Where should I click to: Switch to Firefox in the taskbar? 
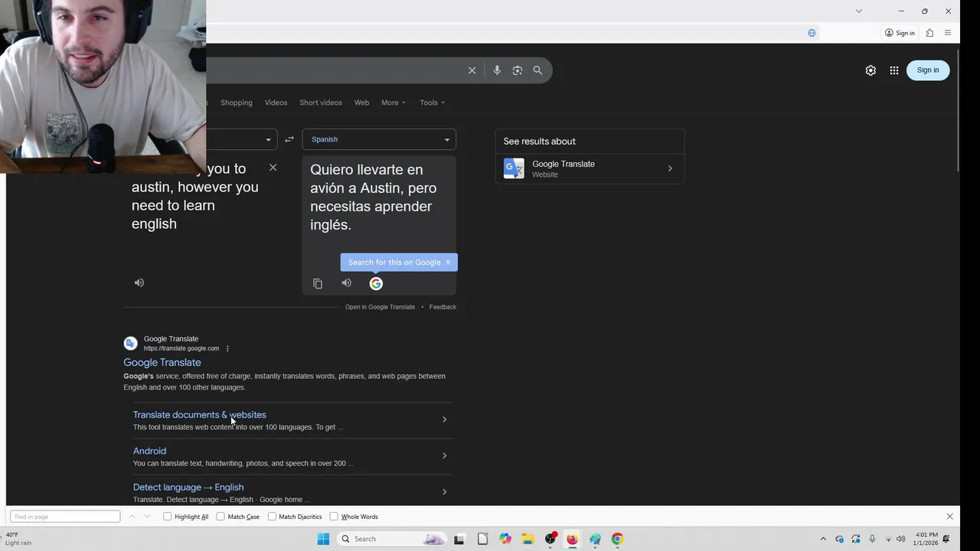572,539
